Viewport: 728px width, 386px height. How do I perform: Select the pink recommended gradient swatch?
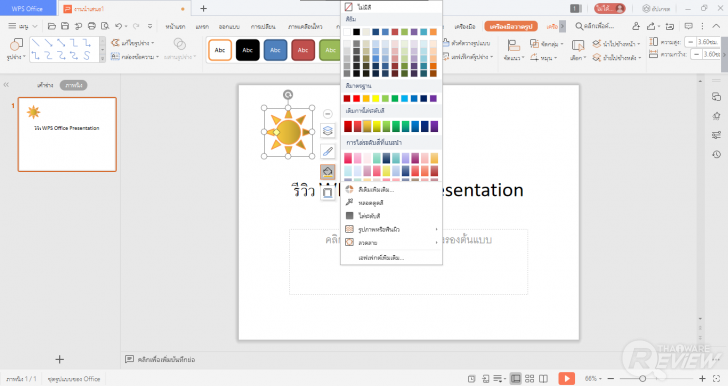pyautogui.click(x=348, y=158)
